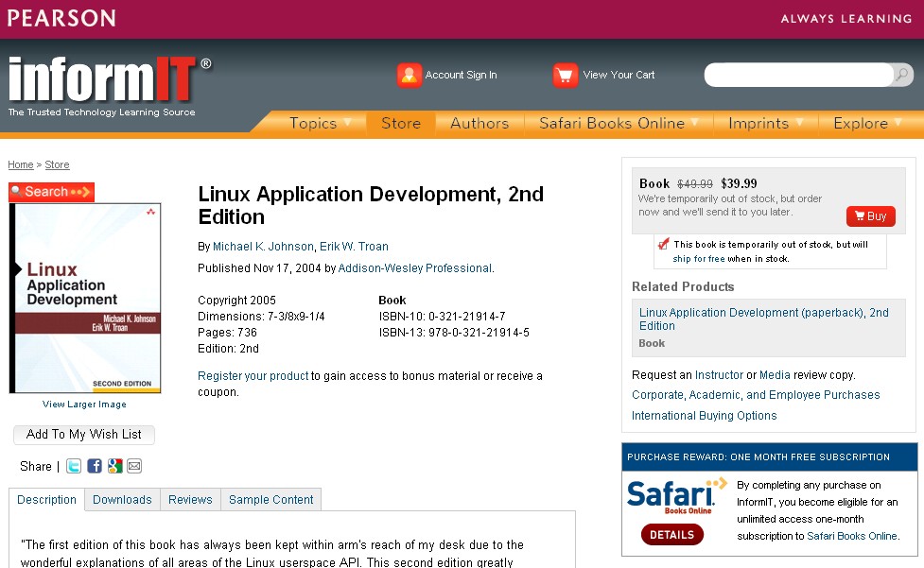924x568 pixels.
Task: Open International Buying Options link
Action: coord(705,416)
